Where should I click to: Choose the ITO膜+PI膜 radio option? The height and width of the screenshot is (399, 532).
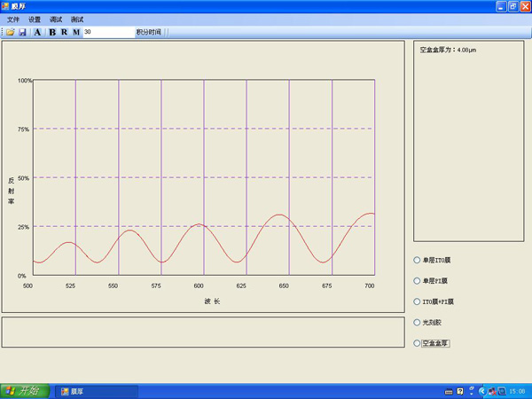click(418, 301)
